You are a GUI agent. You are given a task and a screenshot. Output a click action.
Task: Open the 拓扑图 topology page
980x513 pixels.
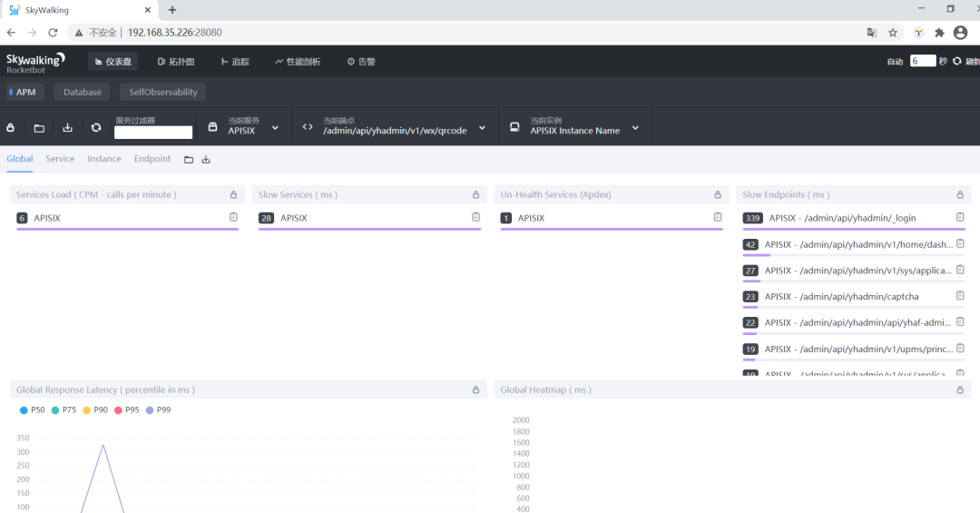click(176, 62)
